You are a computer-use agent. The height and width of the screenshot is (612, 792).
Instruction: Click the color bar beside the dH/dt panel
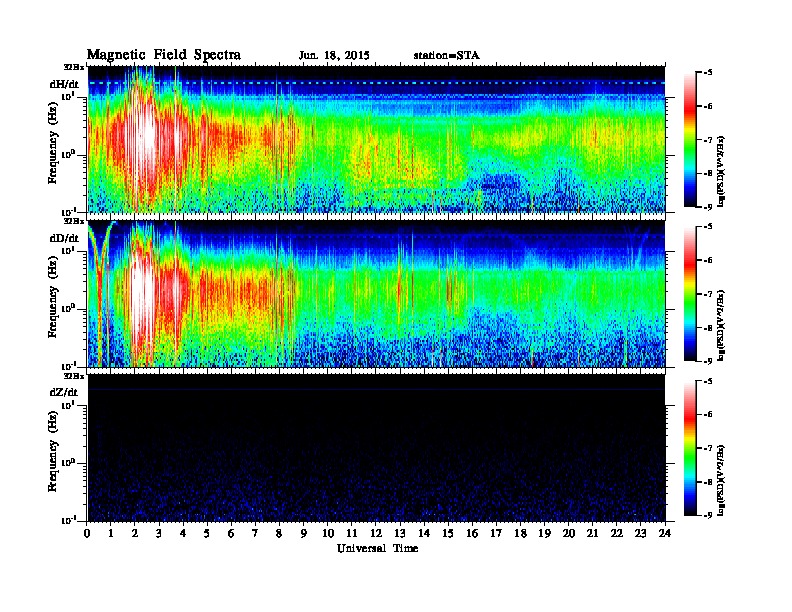coord(689,140)
